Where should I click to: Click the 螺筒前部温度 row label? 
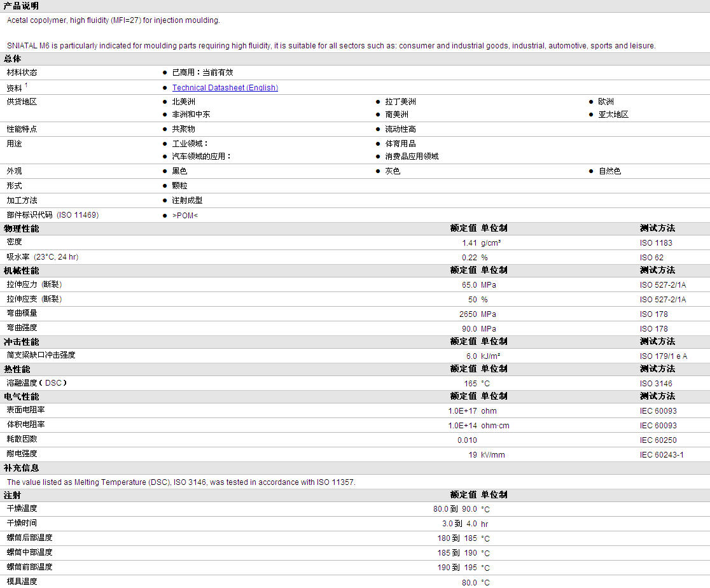point(29,567)
